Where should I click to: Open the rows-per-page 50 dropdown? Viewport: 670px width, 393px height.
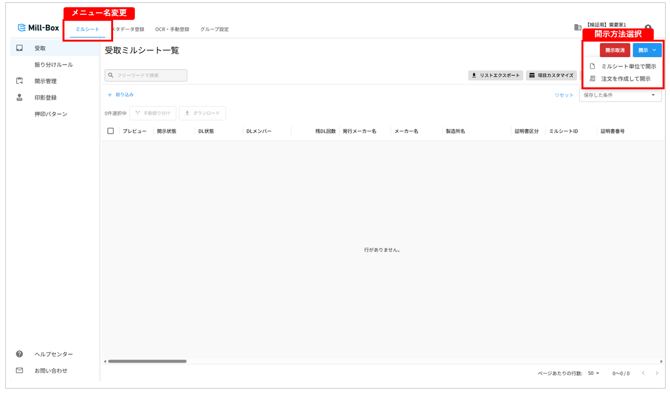(594, 373)
